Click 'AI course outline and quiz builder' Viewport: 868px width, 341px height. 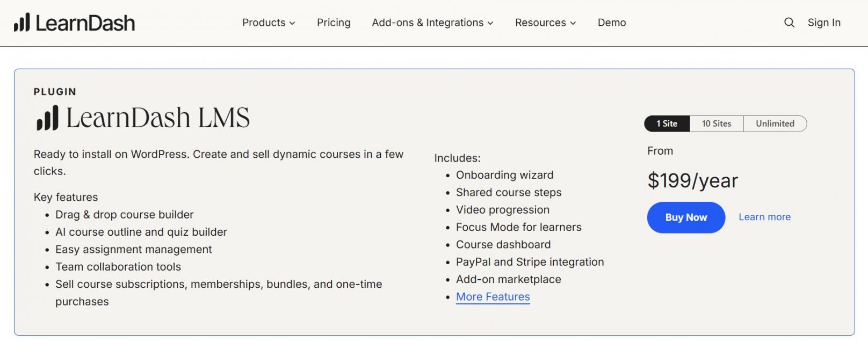141,232
